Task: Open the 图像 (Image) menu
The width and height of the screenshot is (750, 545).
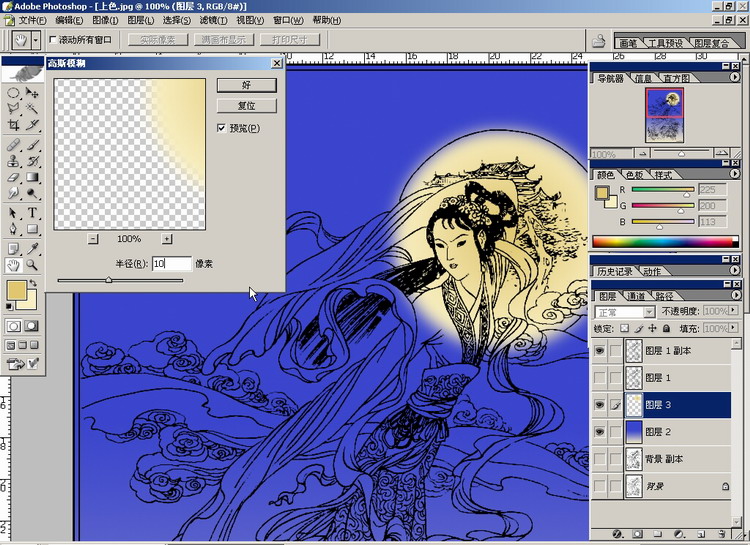Action: click(x=105, y=20)
